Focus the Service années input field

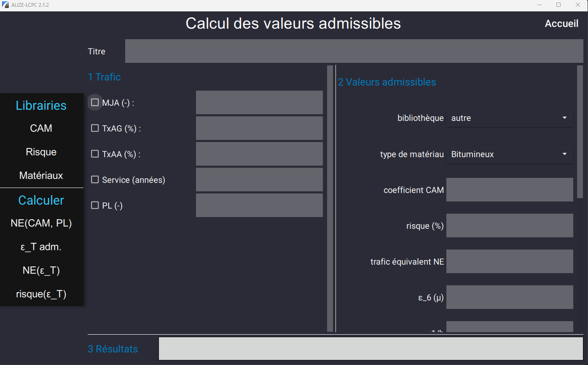259,180
